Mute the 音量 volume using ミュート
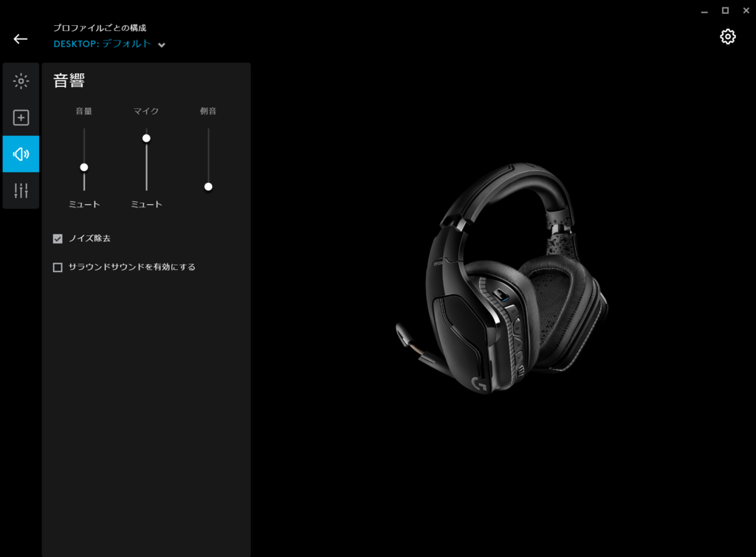 point(84,204)
